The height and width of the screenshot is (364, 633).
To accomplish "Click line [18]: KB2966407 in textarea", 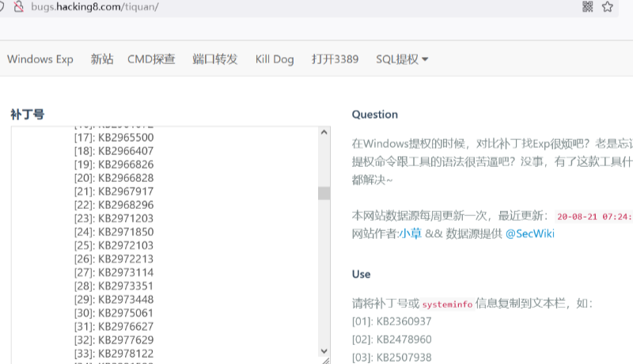I will point(114,151).
